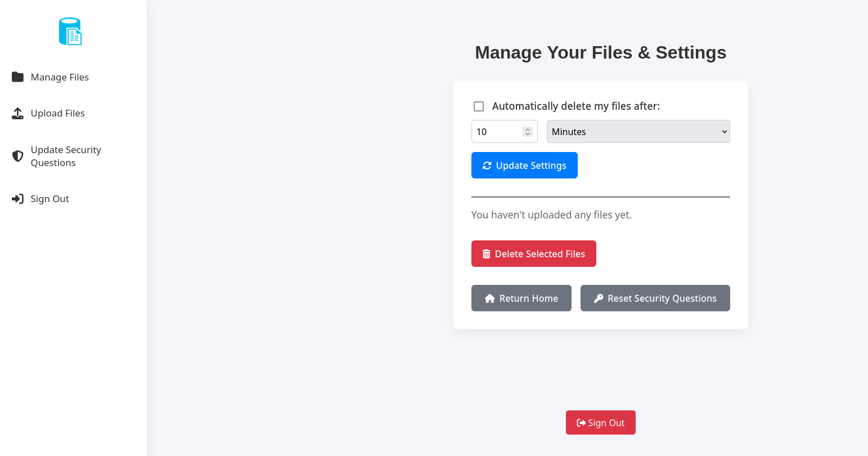Screen dimensions: 868x456
Task: Open Update Security Questions sidebar item
Action: (x=66, y=156)
